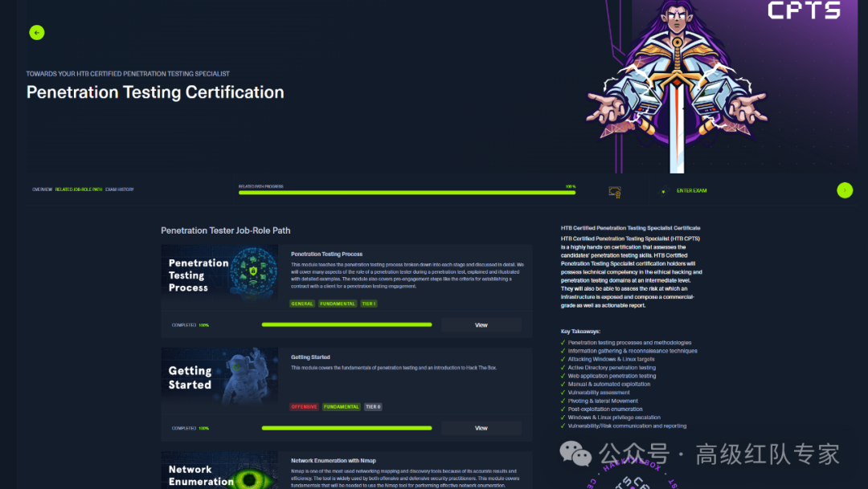This screenshot has width=868, height=489.
Task: Select the Related Job-Role Path tab
Action: (x=79, y=189)
